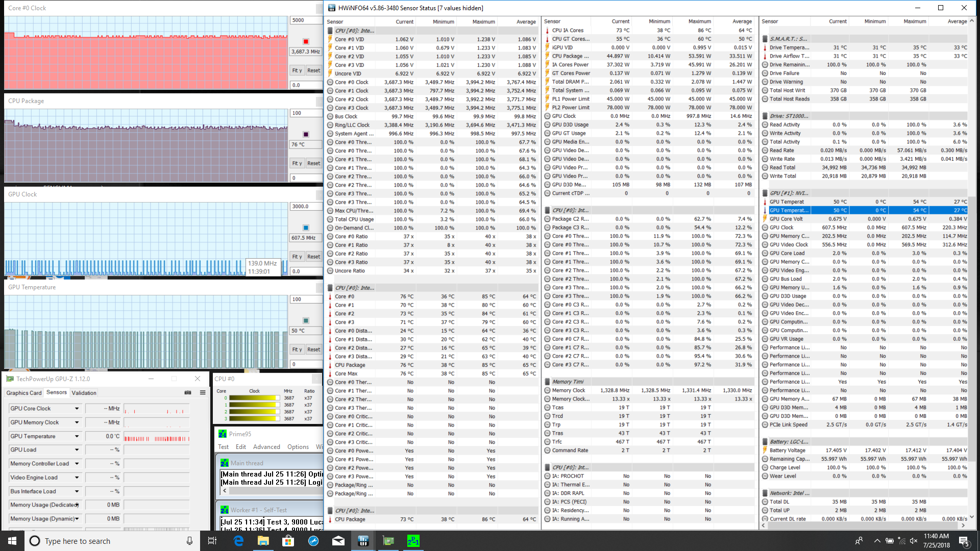
Task: Click the GPU-Z screenshot camera icon
Action: pos(188,392)
